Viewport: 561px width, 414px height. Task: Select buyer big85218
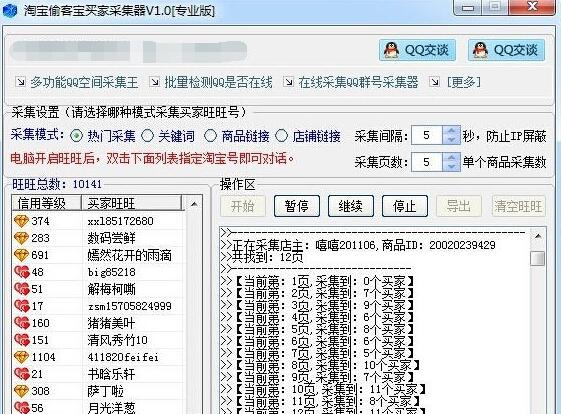tap(112, 272)
